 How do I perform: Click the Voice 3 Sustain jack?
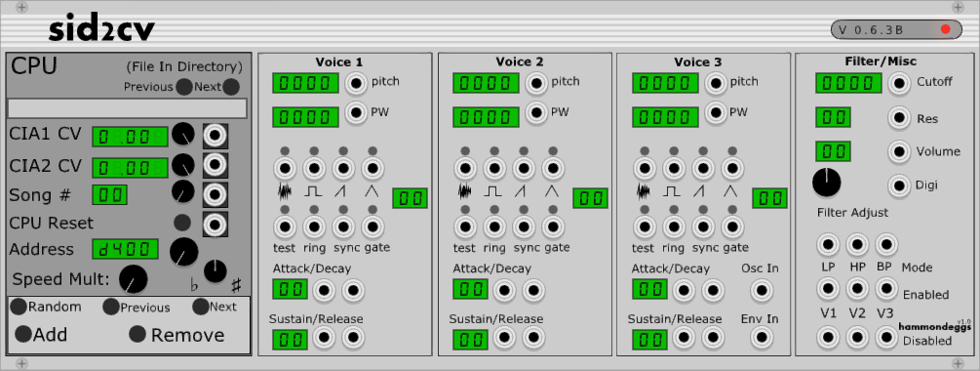coord(684,338)
